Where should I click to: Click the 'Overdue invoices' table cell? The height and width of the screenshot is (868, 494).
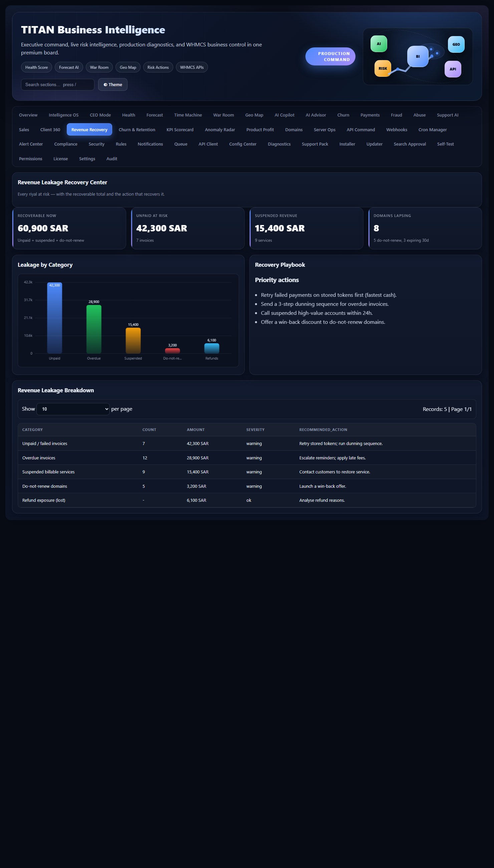39,458
